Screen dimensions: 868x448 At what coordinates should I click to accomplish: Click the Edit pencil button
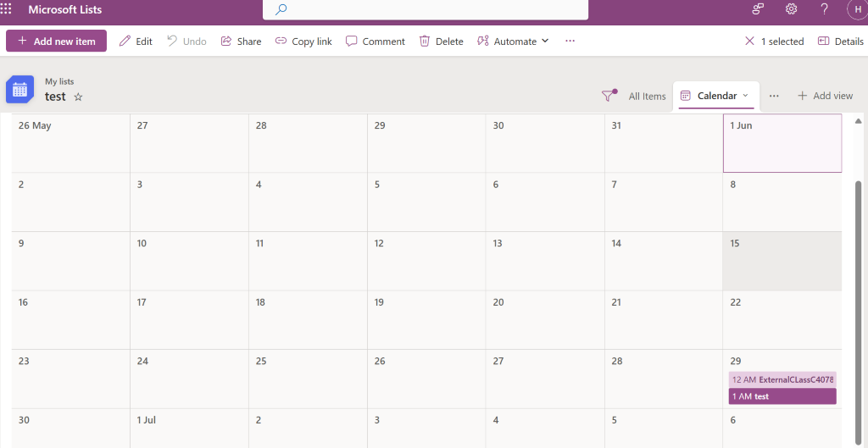[x=136, y=41]
